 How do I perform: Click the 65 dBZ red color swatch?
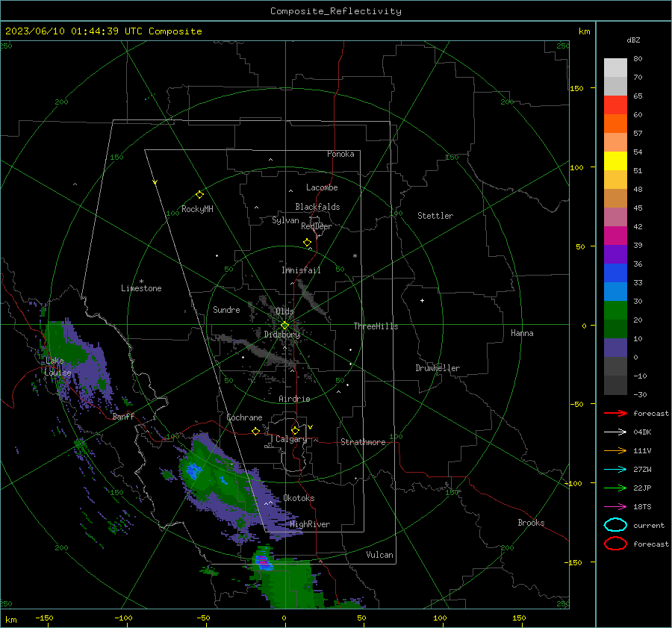tap(615, 105)
